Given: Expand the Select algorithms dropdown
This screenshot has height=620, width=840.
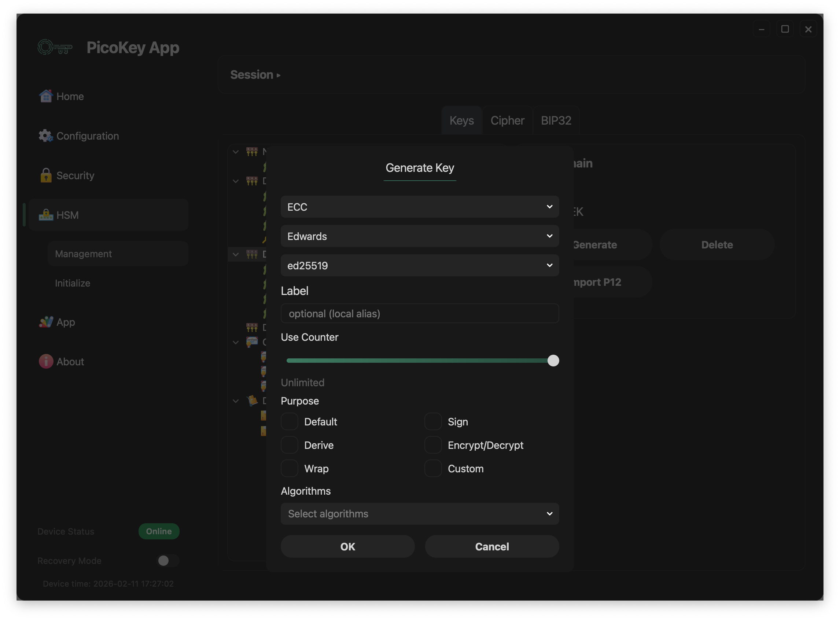Looking at the screenshot, I should click(420, 513).
